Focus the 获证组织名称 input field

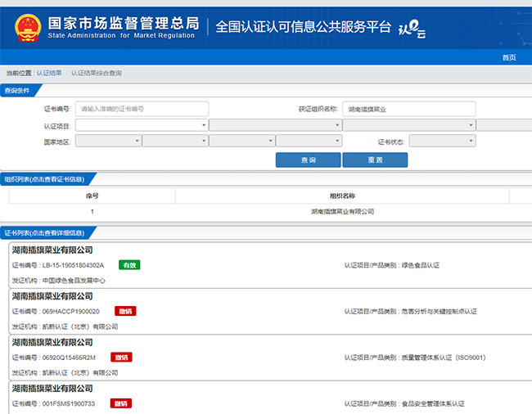(409, 109)
